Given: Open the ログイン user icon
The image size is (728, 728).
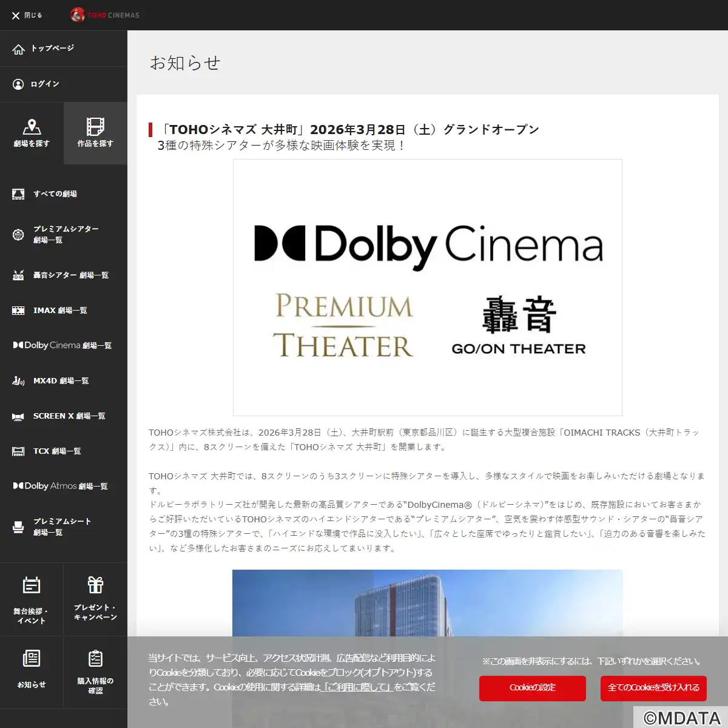Looking at the screenshot, I should 19,84.
